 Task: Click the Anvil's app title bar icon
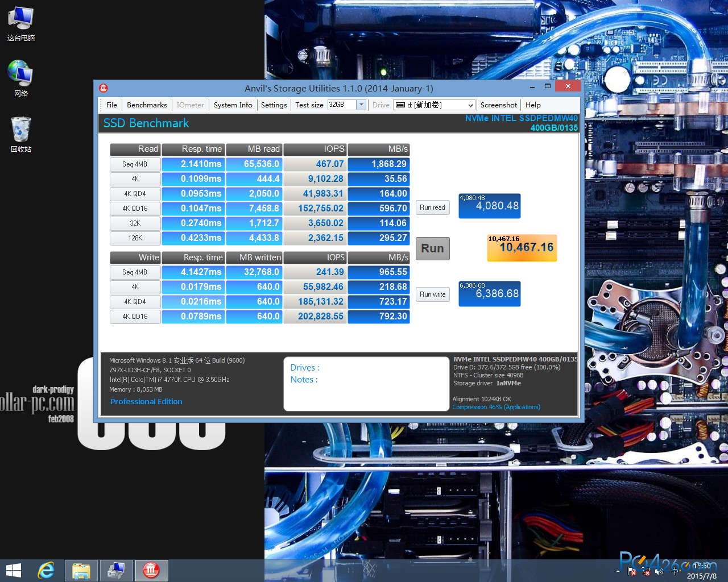point(103,88)
